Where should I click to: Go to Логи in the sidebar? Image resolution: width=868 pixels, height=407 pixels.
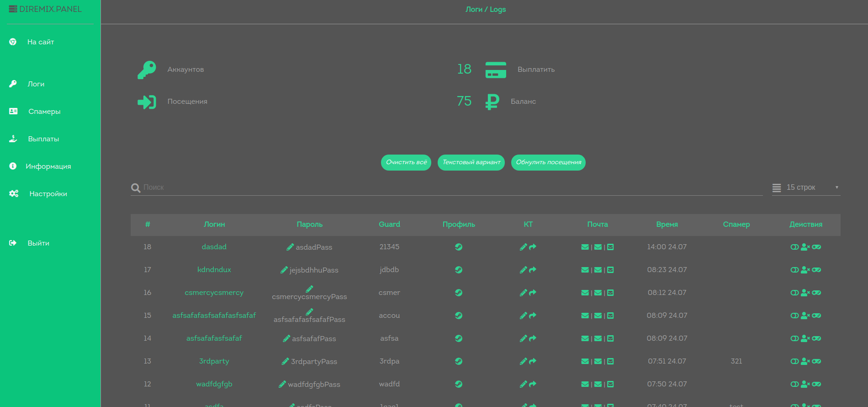(x=36, y=84)
